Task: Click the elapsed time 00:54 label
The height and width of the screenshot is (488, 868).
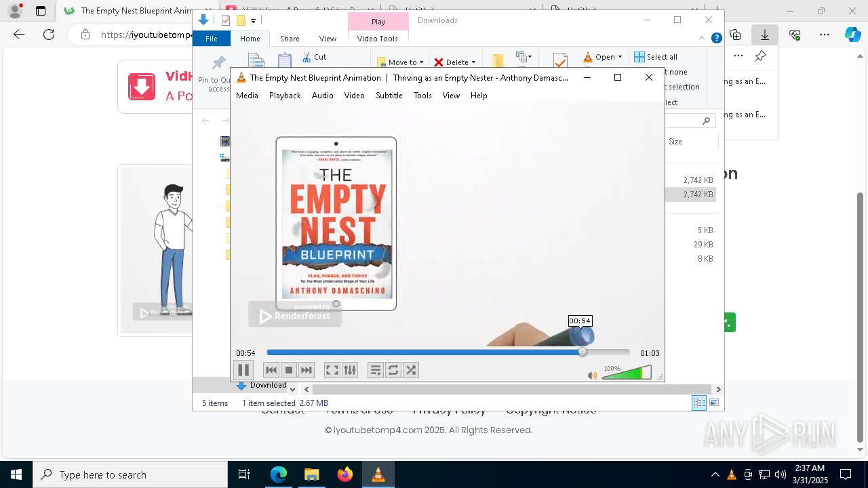Action: pyautogui.click(x=245, y=353)
